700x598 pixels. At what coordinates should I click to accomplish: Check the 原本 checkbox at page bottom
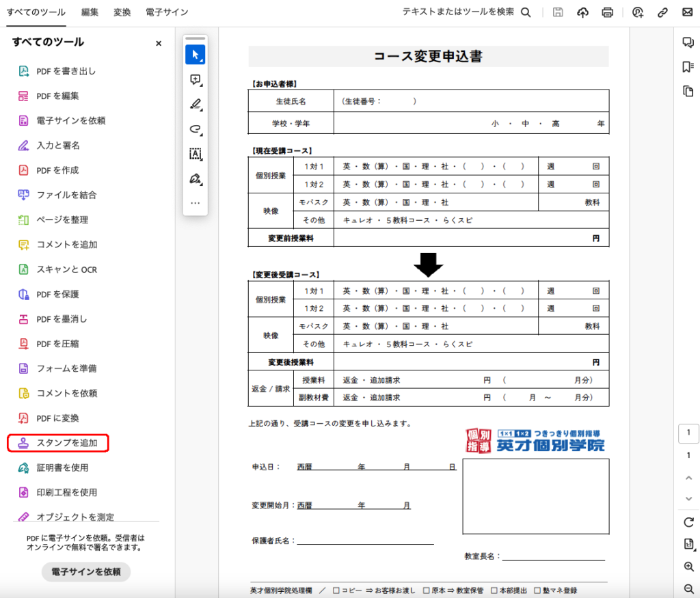pyautogui.click(x=427, y=590)
